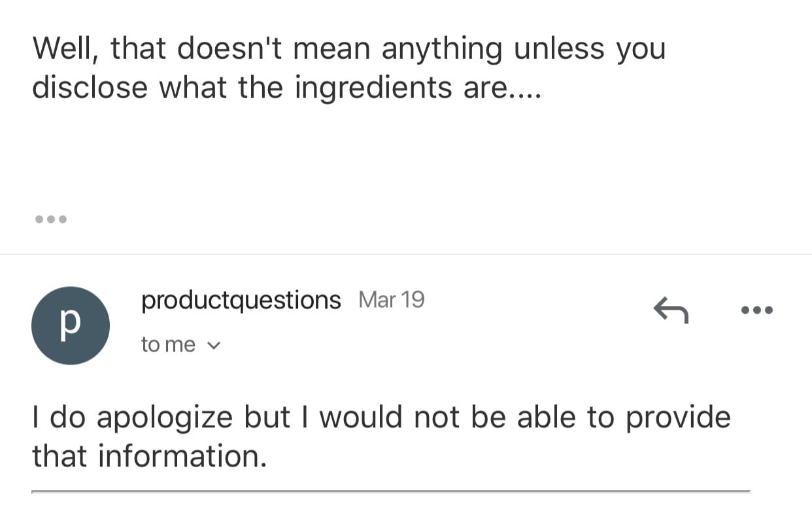Click the word "unless" in first message
The image size is (812, 511).
coord(560,50)
